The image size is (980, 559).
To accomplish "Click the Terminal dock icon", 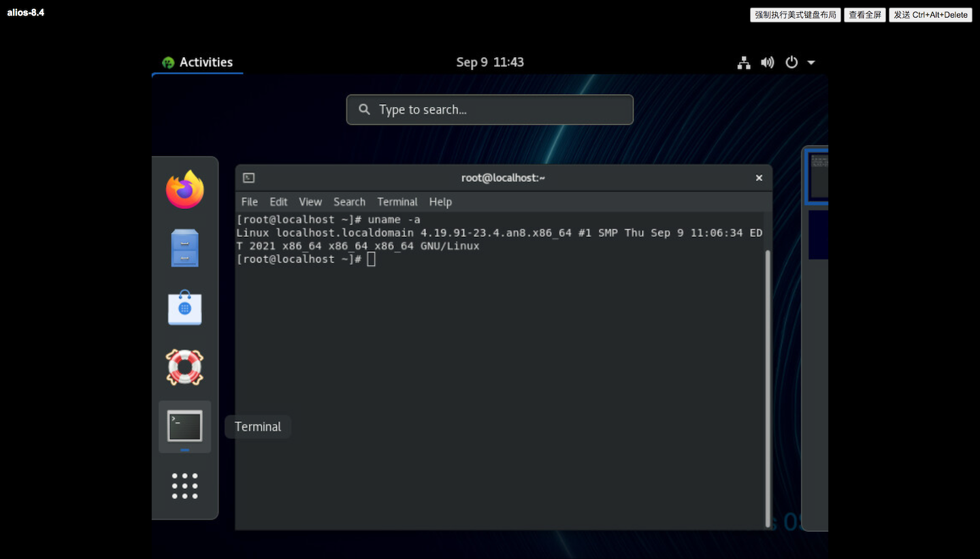I will (x=184, y=426).
